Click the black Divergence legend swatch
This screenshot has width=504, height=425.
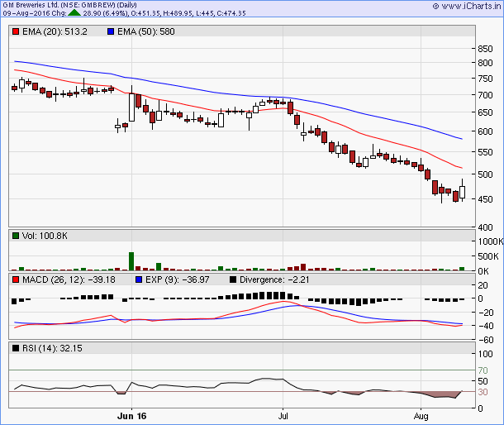pos(233,279)
